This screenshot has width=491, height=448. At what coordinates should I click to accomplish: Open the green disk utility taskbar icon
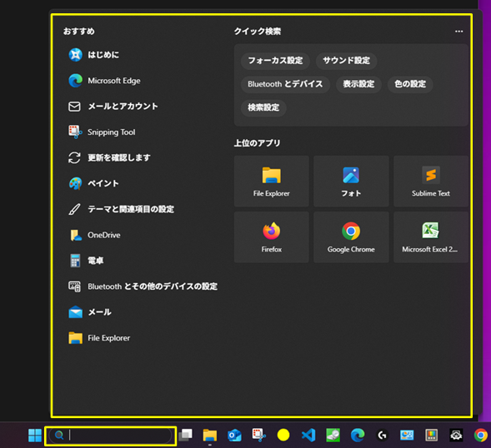click(x=333, y=436)
